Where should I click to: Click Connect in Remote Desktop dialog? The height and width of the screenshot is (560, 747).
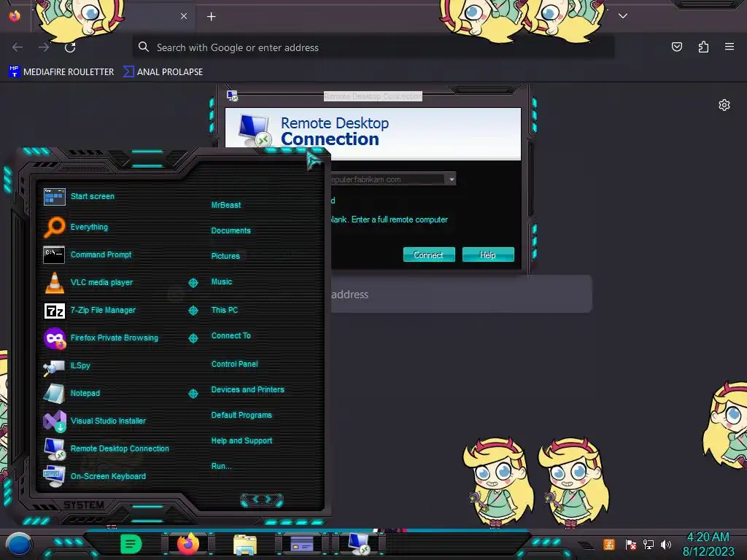point(429,254)
